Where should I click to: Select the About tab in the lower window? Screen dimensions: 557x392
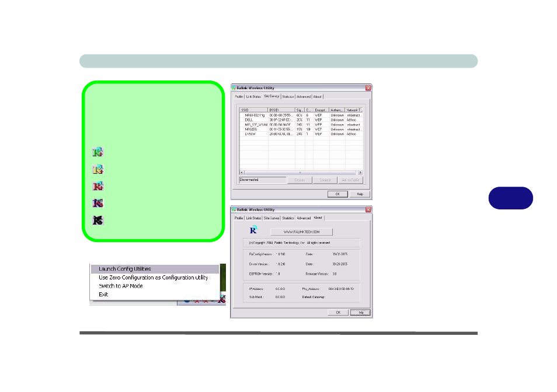pyautogui.click(x=318, y=218)
